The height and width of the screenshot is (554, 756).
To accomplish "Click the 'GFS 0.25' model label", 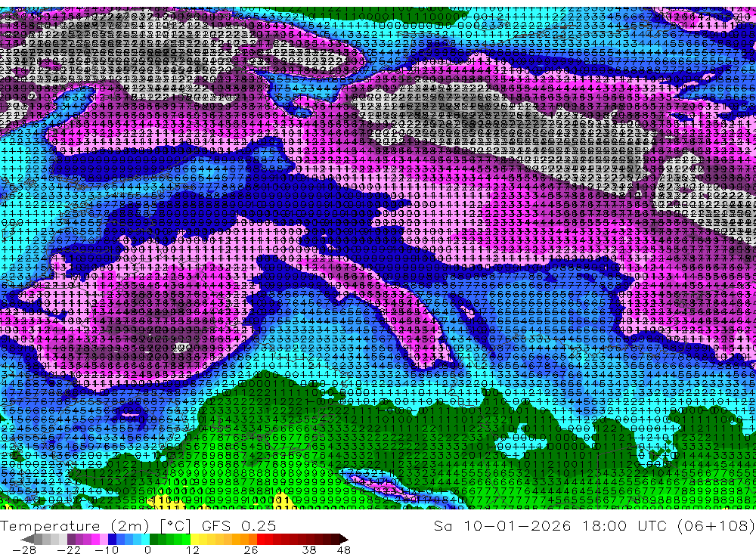I will pyautogui.click(x=239, y=525).
